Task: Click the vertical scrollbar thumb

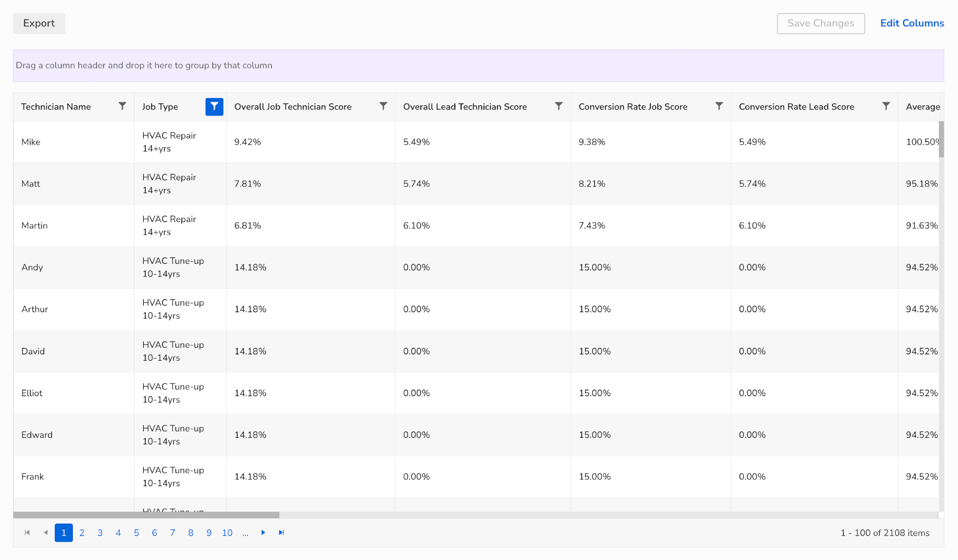Action: [941, 139]
